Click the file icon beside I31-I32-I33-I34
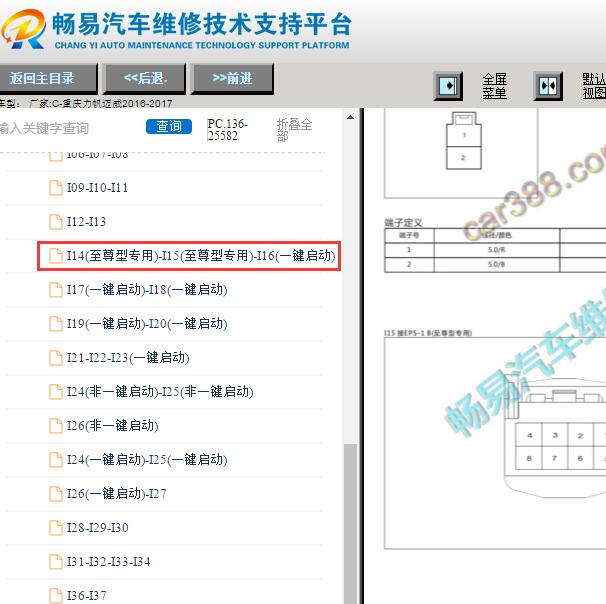 (x=56, y=562)
